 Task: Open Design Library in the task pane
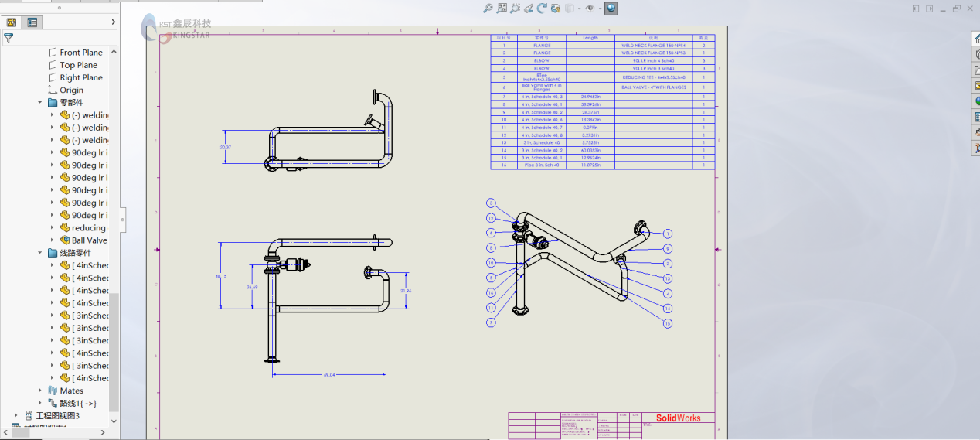click(x=976, y=54)
